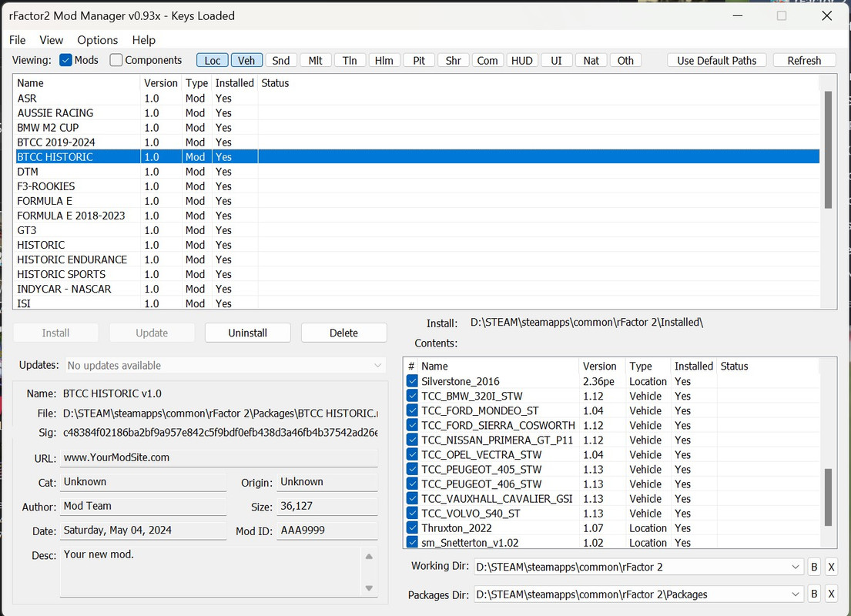Image resolution: width=851 pixels, height=616 pixels.
Task: Uncheck TCC_BMW_320I_STW checkbox
Action: (412, 396)
